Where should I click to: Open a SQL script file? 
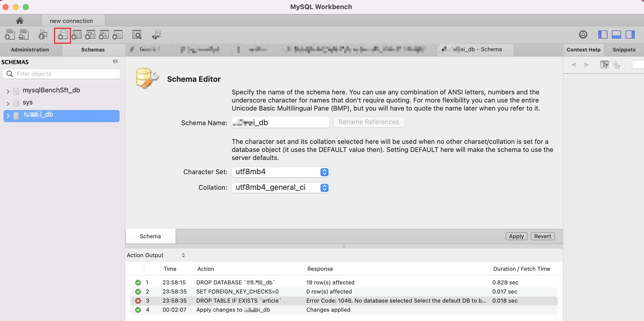(23, 35)
